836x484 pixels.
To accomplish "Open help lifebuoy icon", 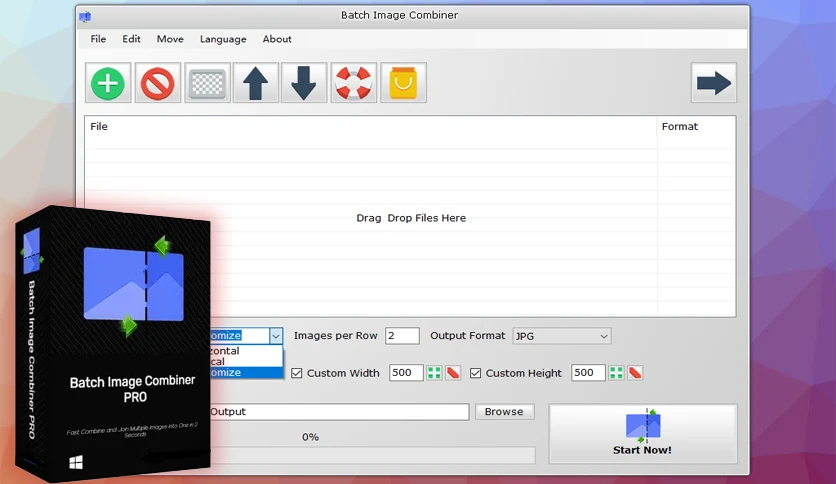I will click(x=353, y=83).
